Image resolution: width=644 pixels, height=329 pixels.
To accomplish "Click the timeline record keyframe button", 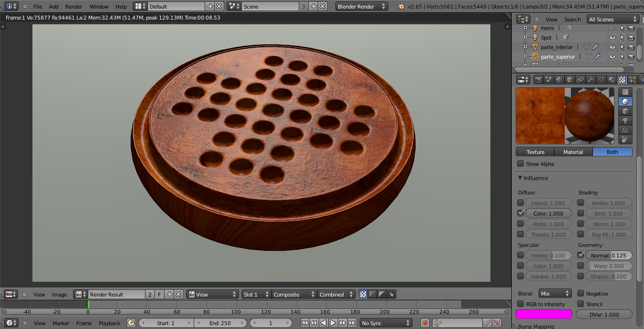I will coord(425,323).
